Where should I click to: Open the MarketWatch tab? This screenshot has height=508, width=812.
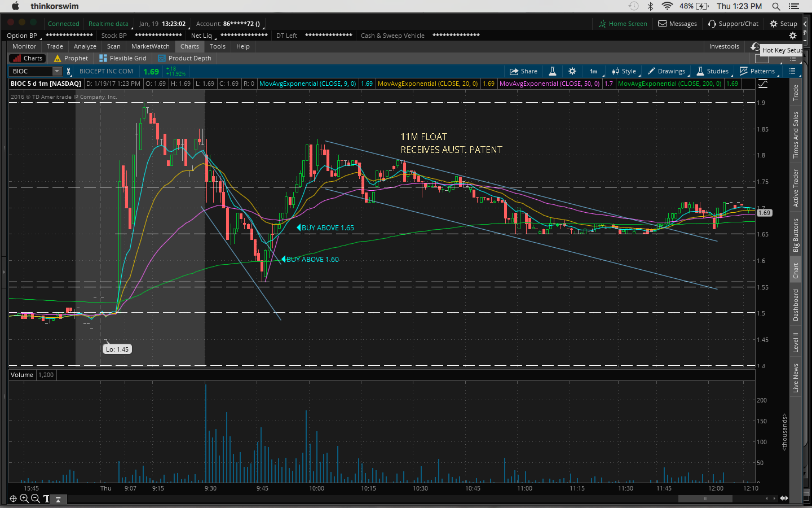coord(150,46)
